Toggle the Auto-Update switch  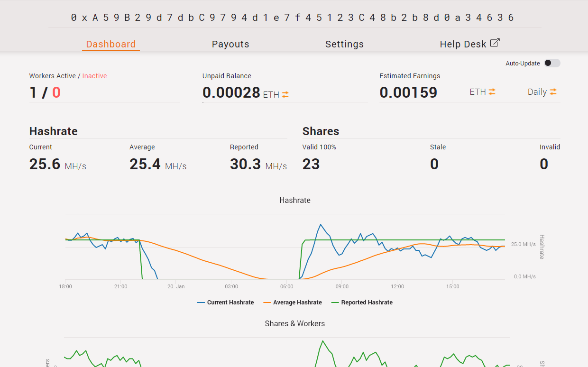click(552, 63)
